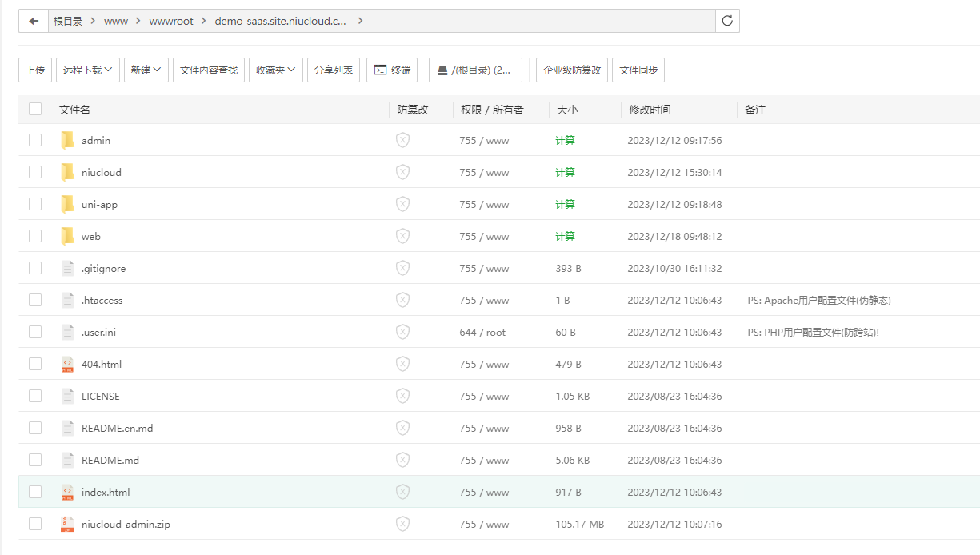Image resolution: width=980 pixels, height=555 pixels.
Task: Sort by the 修改时间 column header
Action: click(x=650, y=110)
